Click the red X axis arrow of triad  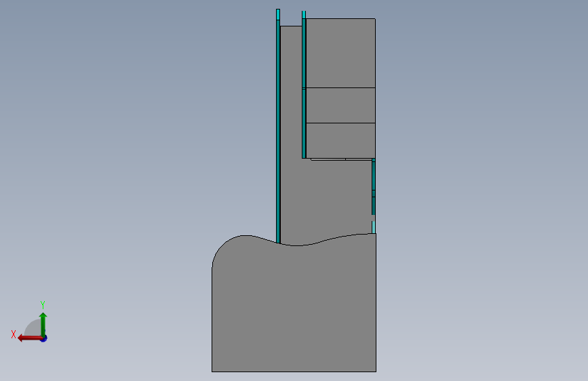point(29,338)
